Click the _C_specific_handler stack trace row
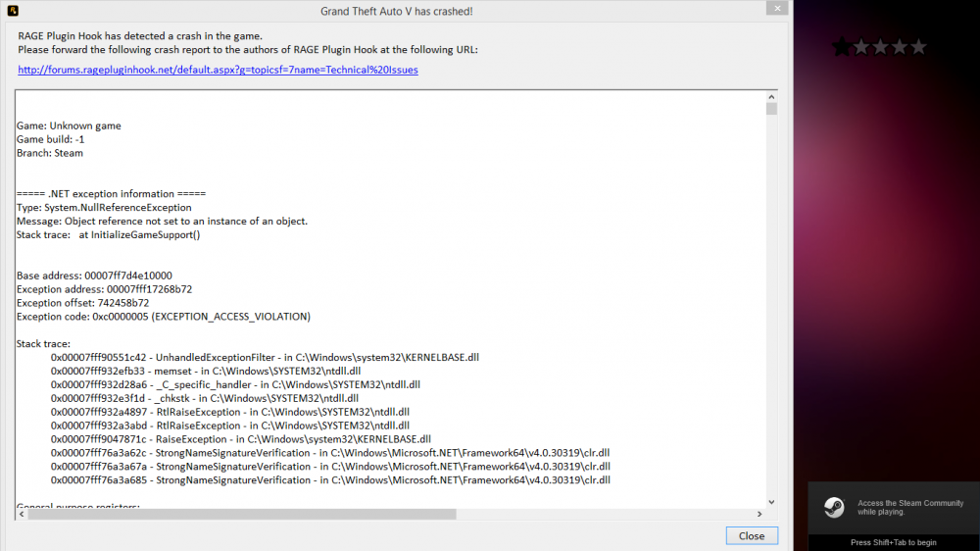 point(235,385)
